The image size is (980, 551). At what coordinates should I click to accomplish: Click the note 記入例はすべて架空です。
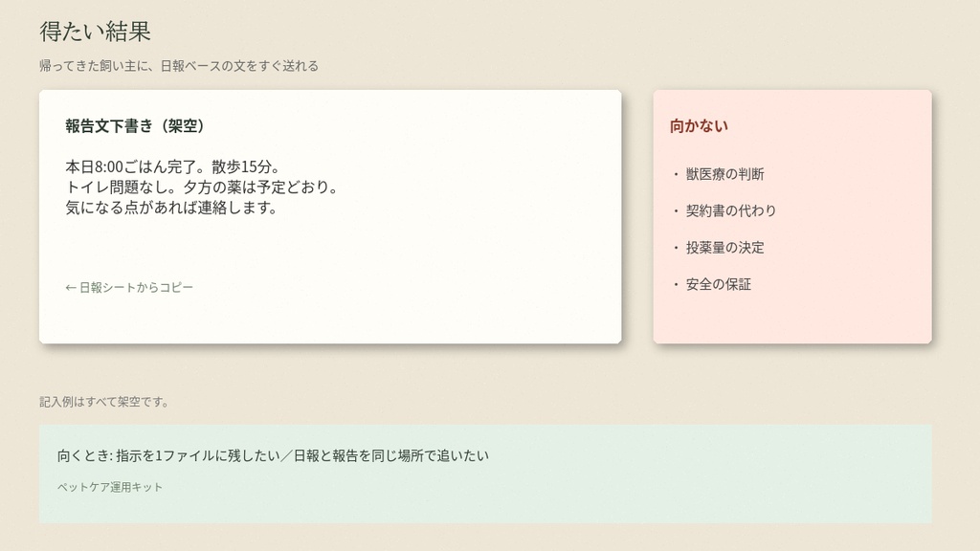click(104, 402)
